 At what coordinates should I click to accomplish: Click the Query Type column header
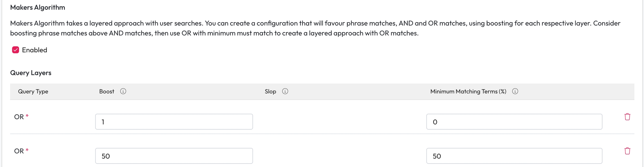click(33, 91)
